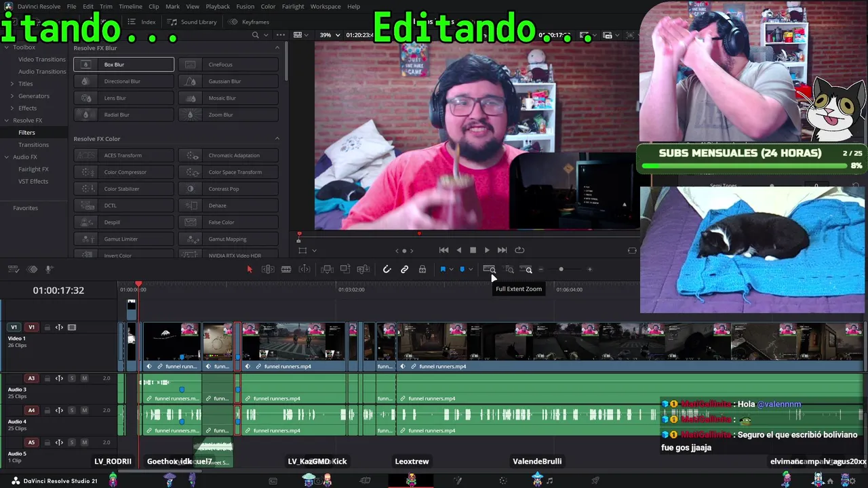This screenshot has height=488, width=868.
Task: Collapse the Resolve FX Blur group
Action: 277,47
